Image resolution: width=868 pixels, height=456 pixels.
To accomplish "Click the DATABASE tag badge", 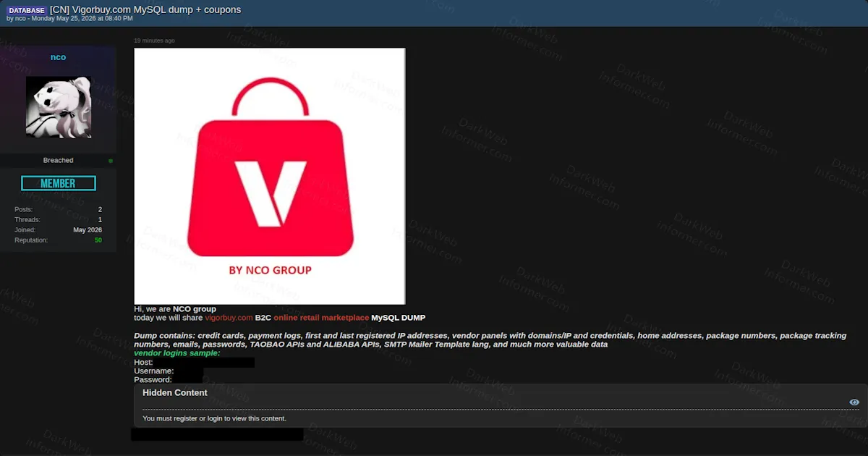I will [27, 10].
